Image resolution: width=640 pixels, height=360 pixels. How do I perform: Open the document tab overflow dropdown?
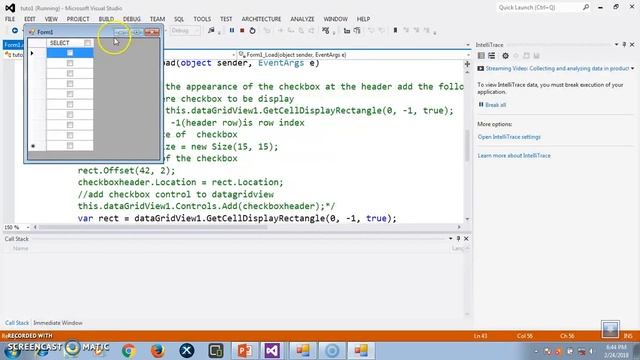[x=467, y=45]
